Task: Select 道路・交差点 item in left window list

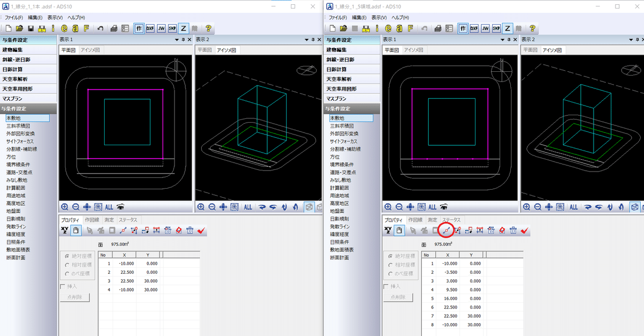Action: point(20,173)
